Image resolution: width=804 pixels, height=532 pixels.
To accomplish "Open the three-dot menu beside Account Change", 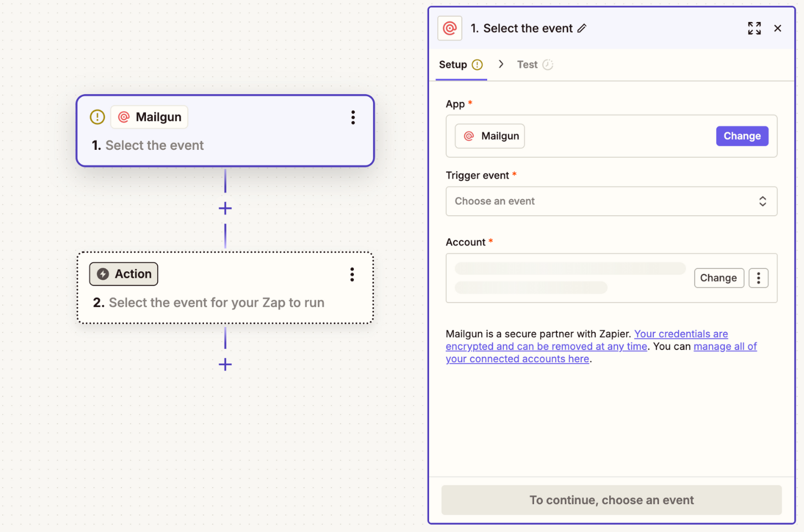I will tap(758, 278).
